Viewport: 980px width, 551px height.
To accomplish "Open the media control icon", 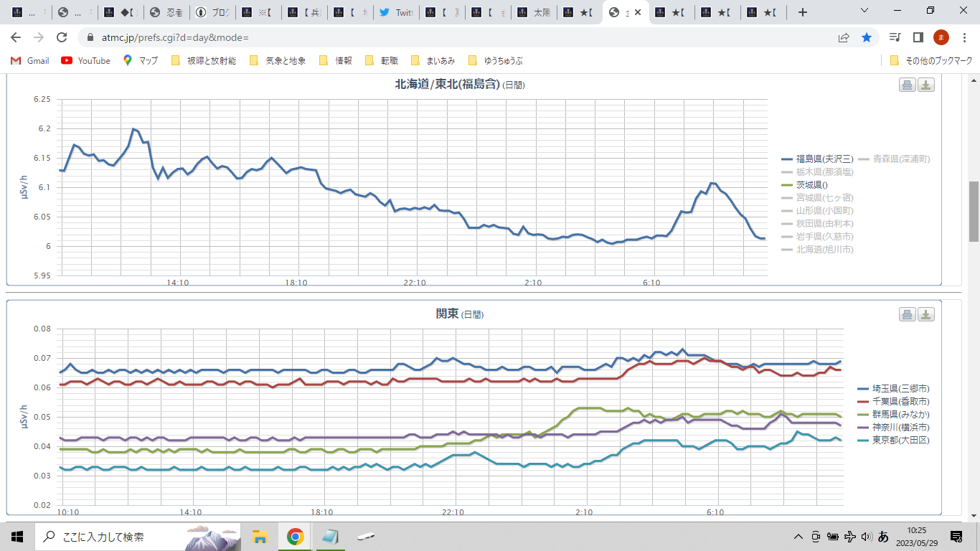I will [x=895, y=37].
